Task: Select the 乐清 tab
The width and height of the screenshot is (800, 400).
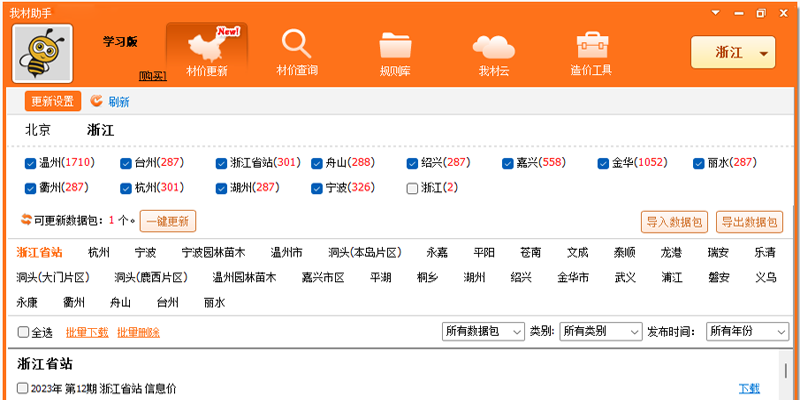Action: tap(765, 253)
